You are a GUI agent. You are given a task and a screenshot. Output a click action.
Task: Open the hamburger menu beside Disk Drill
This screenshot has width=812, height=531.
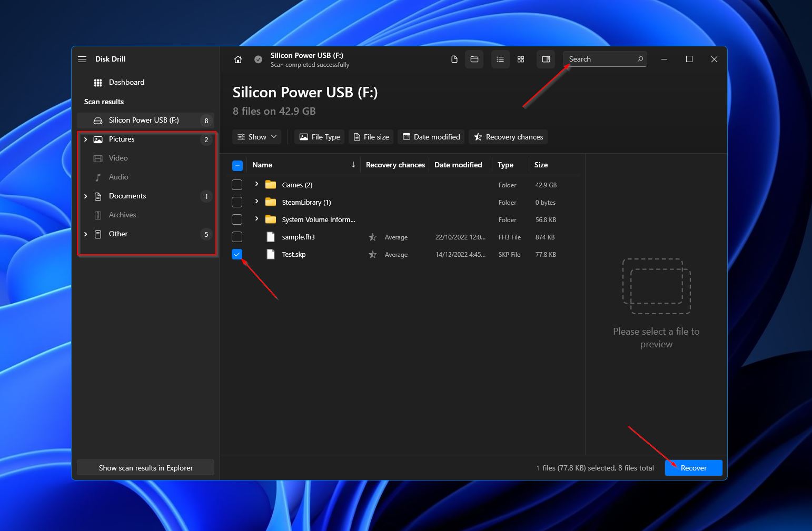pos(82,59)
